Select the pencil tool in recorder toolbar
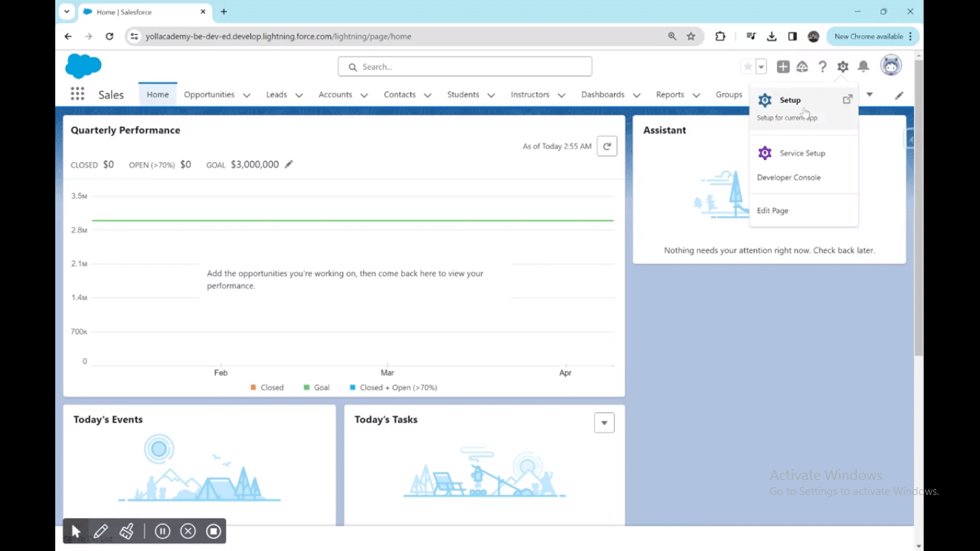The height and width of the screenshot is (551, 980). click(100, 532)
